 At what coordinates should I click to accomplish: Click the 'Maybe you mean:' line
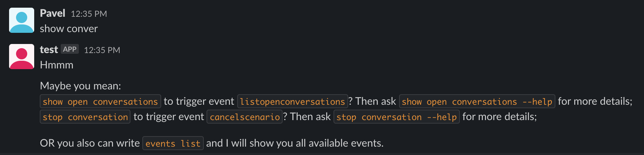[81, 86]
